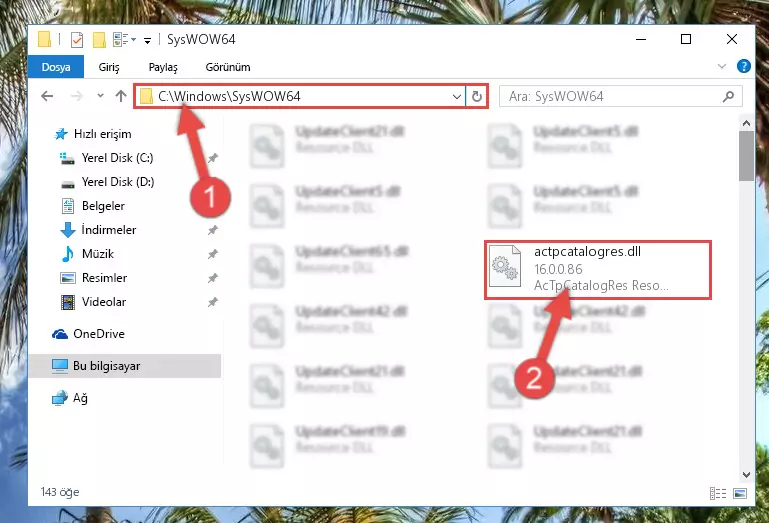Go up one folder level
Image resolution: width=769 pixels, height=523 pixels.
pyautogui.click(x=121, y=96)
